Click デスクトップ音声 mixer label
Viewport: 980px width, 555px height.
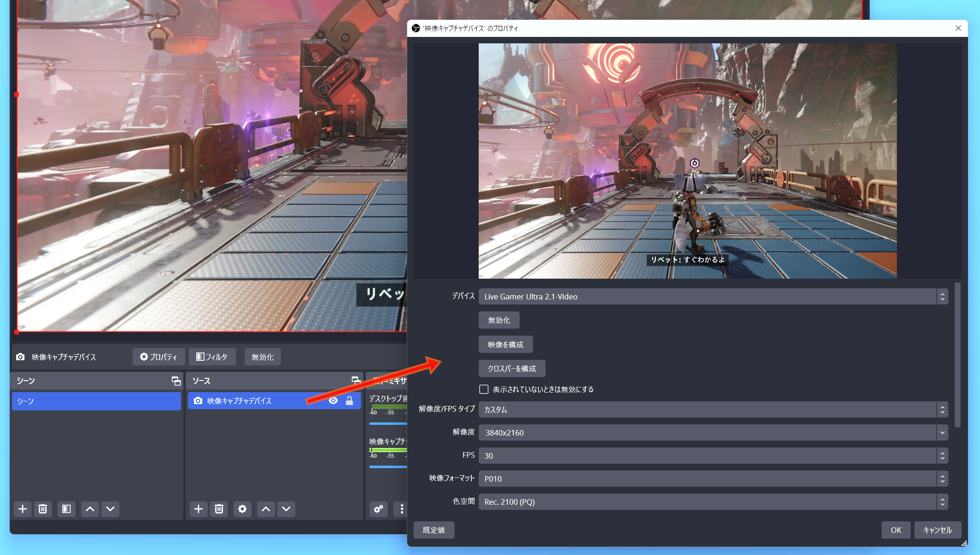pos(388,398)
